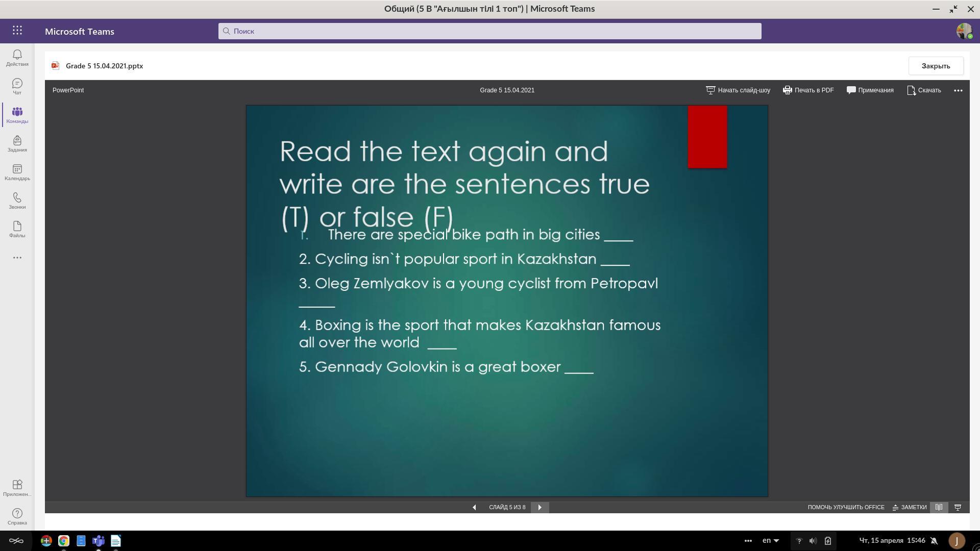Click Print to PDF (Печать в PDF)
The image size is (980, 551).
pos(808,90)
